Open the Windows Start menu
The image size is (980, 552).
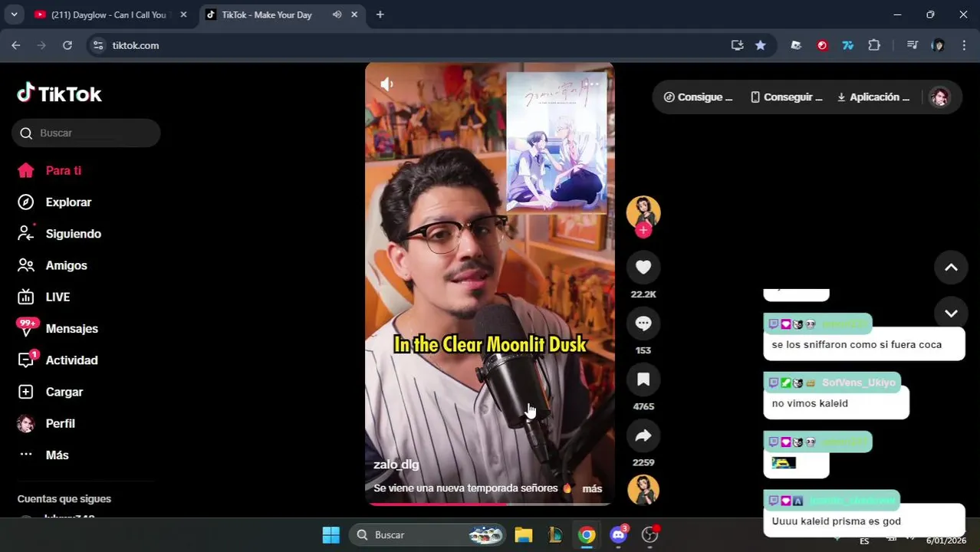(331, 534)
